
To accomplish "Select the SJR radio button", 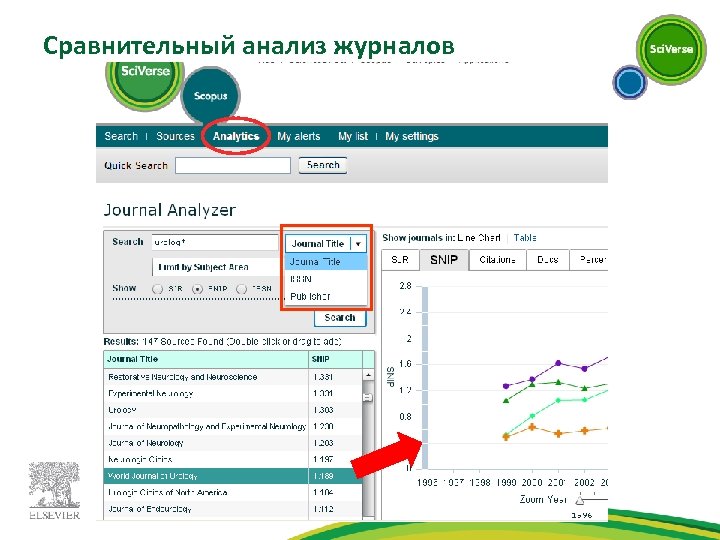I will [x=158, y=289].
